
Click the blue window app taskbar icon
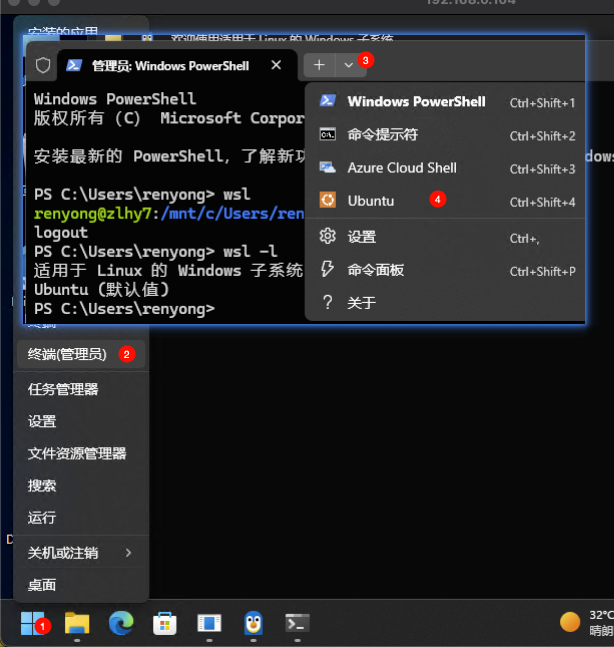[209, 623]
